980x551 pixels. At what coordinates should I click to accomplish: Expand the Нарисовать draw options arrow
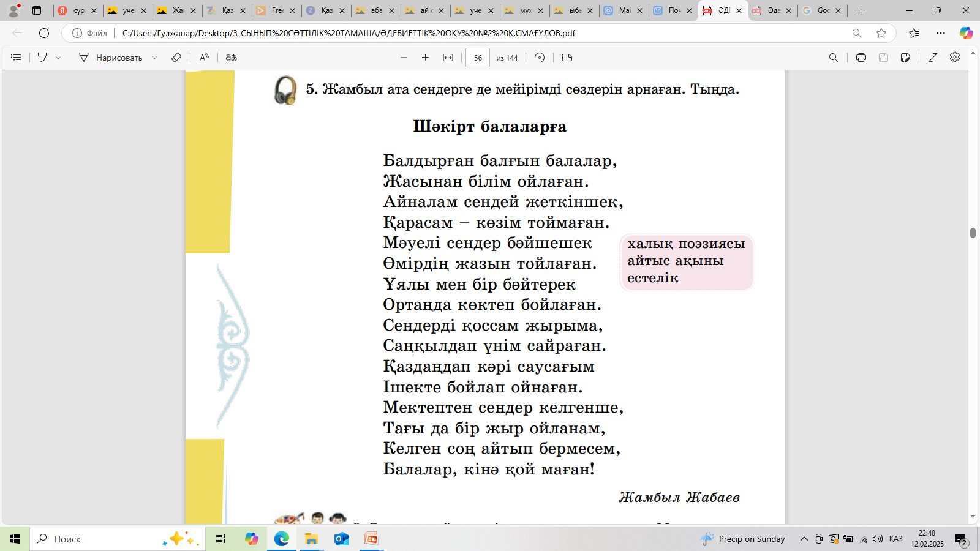point(154,58)
